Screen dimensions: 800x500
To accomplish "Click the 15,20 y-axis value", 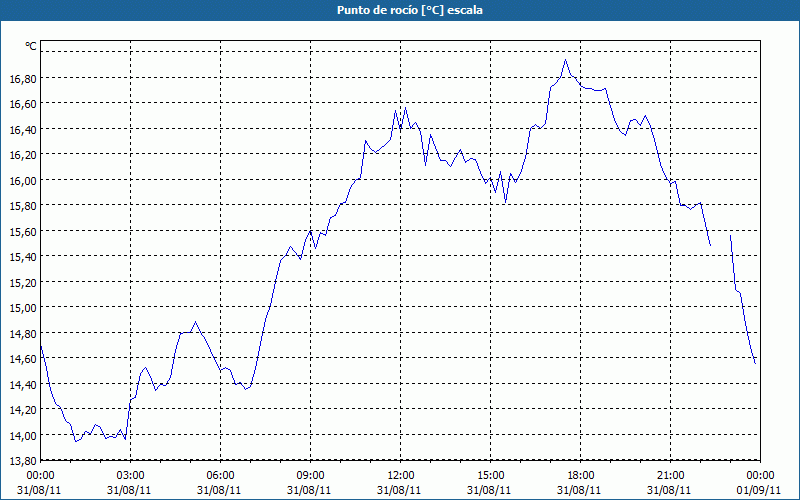I will [23, 283].
